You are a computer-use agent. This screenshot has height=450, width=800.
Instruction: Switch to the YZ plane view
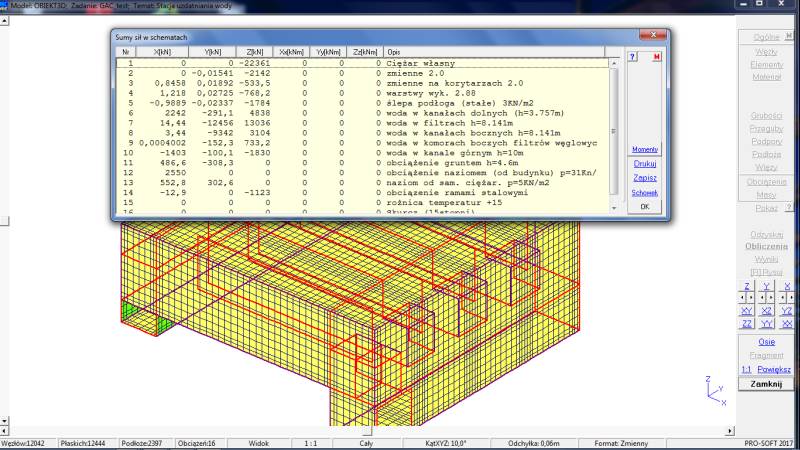click(786, 311)
